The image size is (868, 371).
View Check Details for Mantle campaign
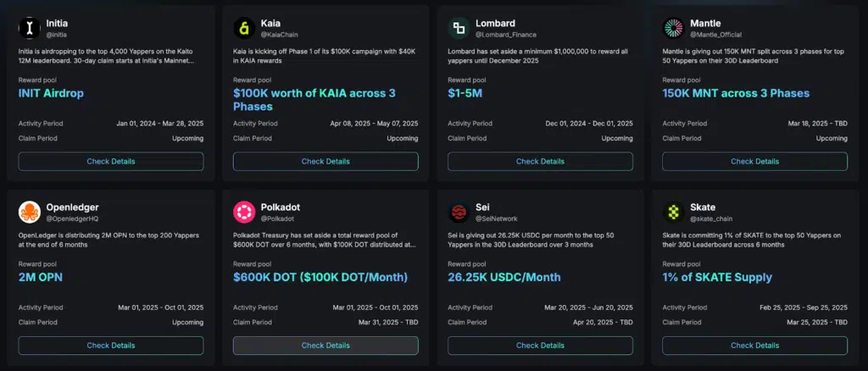[754, 161]
